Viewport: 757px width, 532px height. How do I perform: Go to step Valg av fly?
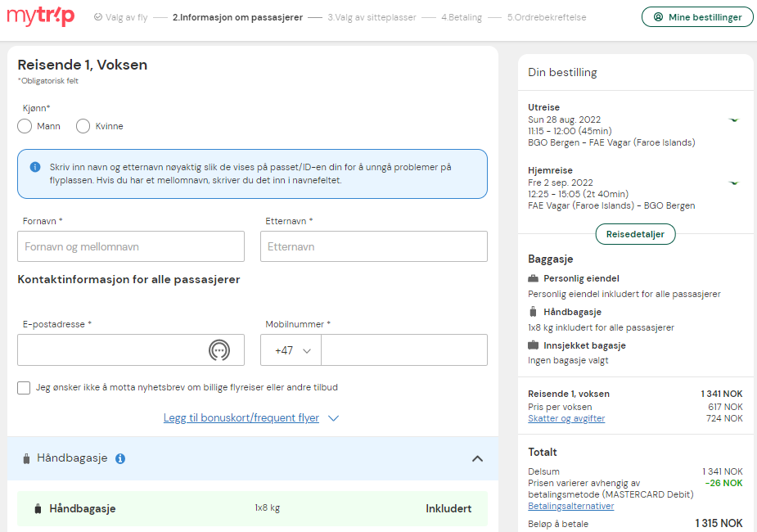pos(127,17)
